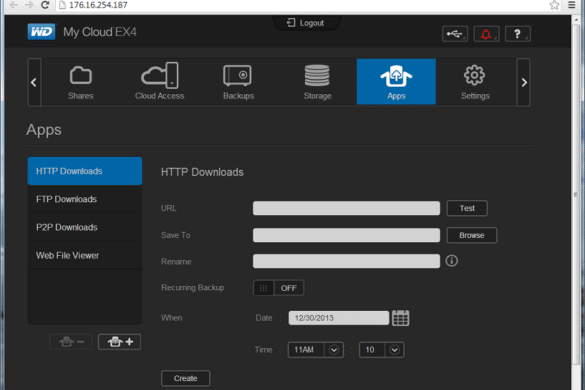Image resolution: width=585 pixels, height=390 pixels.
Task: Go to the Cloud Access section
Action: tap(160, 82)
